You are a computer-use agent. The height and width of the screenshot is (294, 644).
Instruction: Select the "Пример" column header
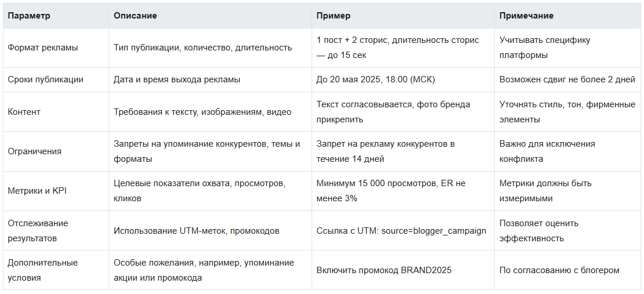pos(334,16)
